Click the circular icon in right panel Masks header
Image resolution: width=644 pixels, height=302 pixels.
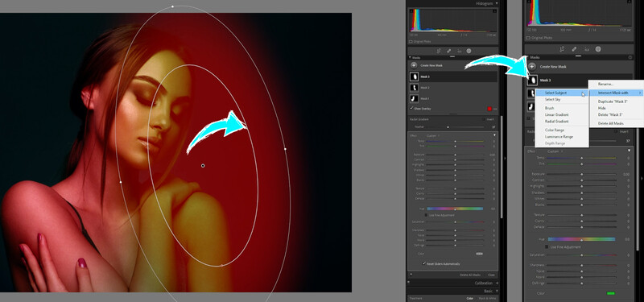[x=630, y=57]
